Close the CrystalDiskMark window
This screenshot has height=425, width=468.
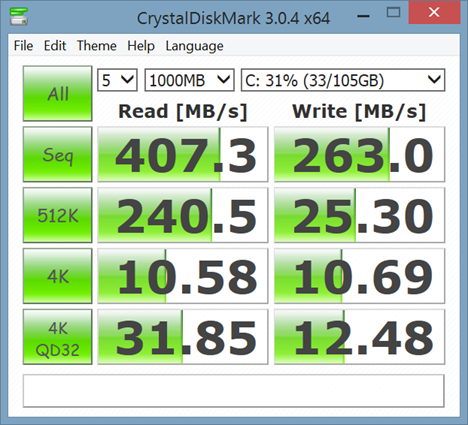[x=434, y=12]
